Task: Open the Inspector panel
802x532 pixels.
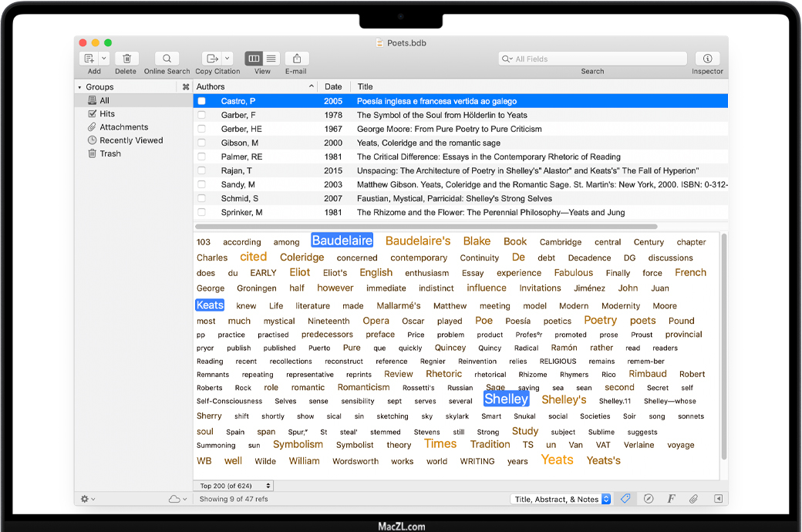Action: (707, 59)
